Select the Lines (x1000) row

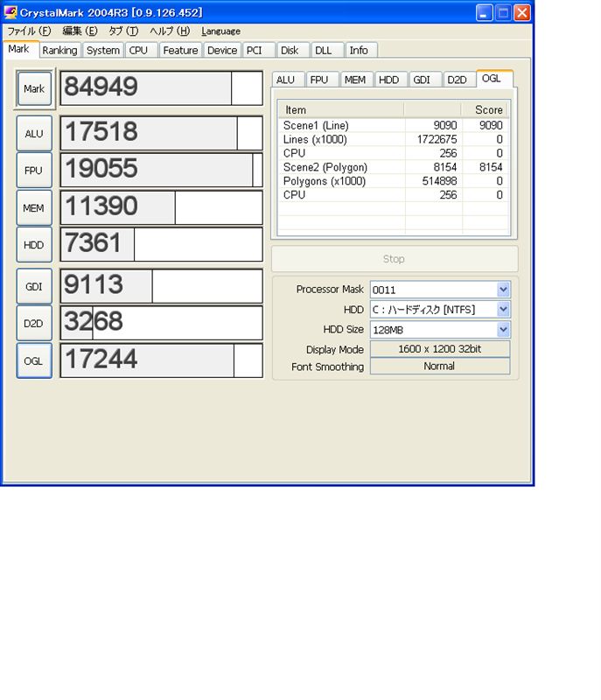[393, 139]
